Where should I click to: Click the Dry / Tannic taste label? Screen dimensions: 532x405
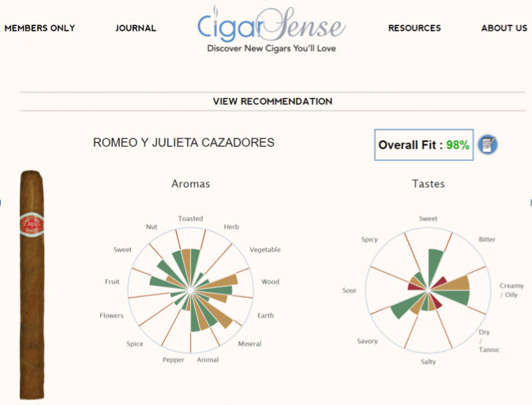point(489,341)
